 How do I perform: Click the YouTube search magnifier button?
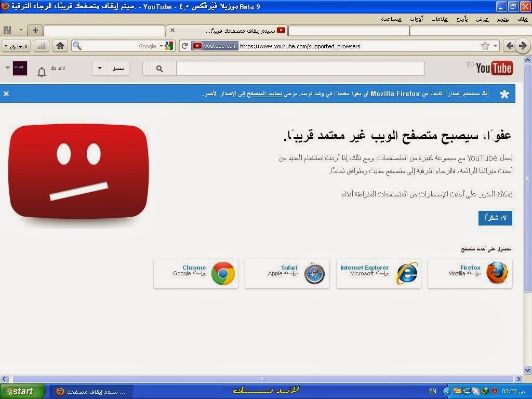point(159,69)
